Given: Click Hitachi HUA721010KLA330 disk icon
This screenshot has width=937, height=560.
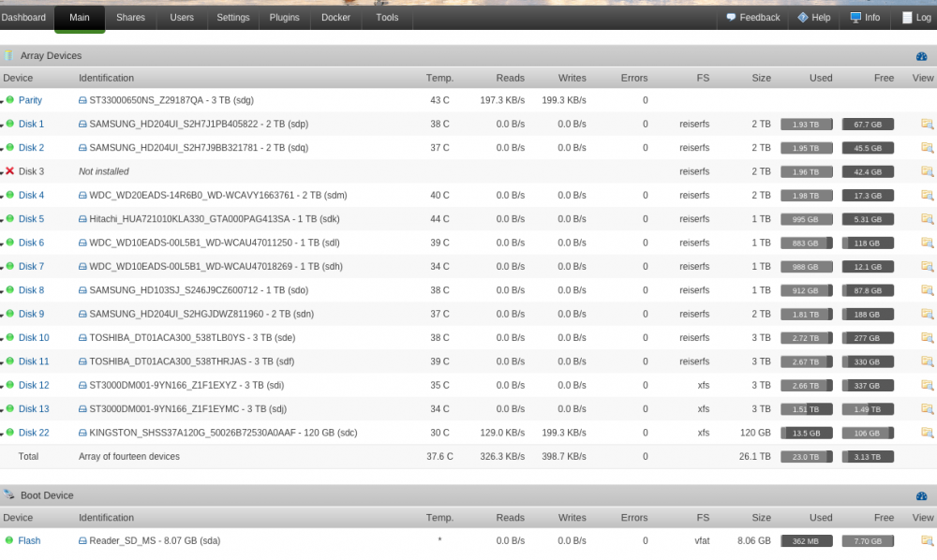Looking at the screenshot, I should (82, 219).
